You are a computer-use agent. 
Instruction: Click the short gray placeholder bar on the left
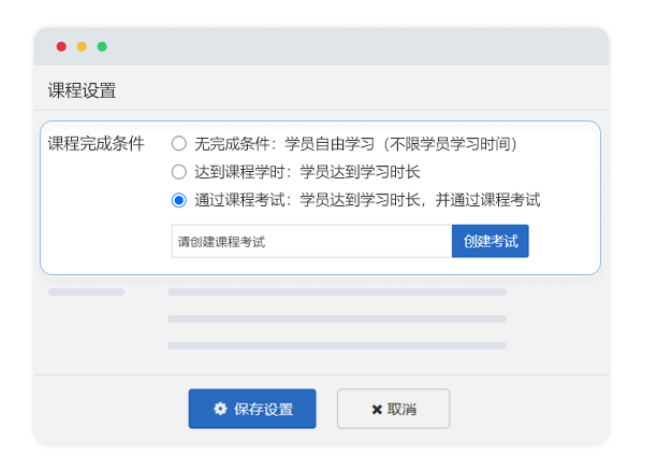86,292
